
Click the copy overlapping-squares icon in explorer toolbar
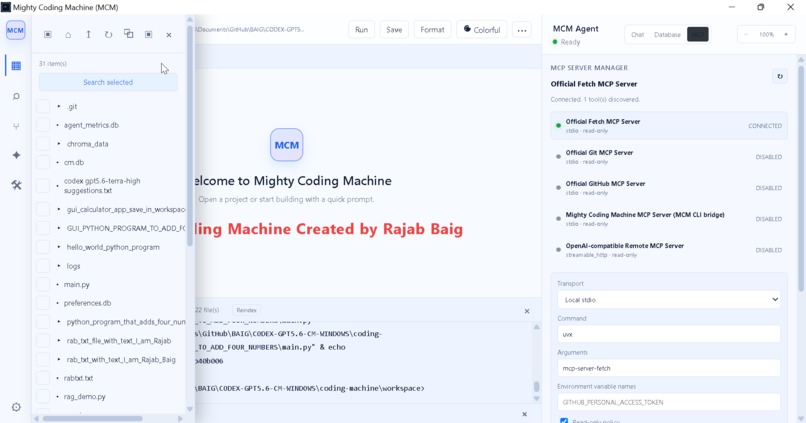pos(129,34)
